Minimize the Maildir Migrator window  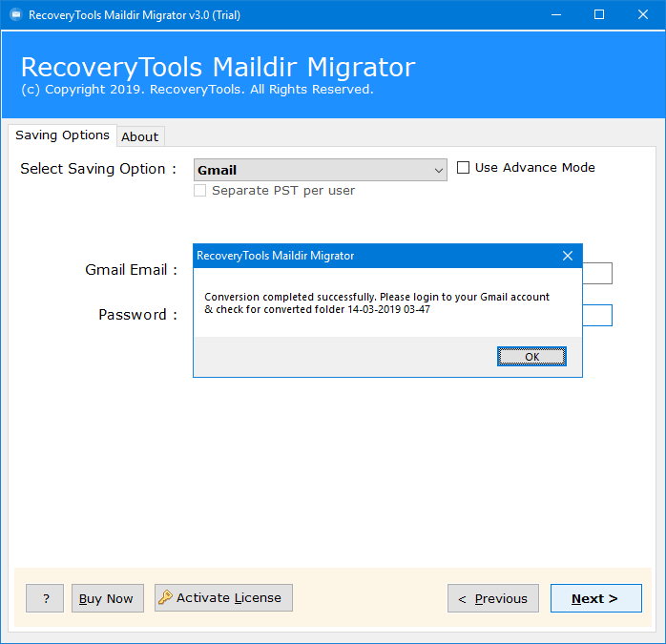(556, 15)
